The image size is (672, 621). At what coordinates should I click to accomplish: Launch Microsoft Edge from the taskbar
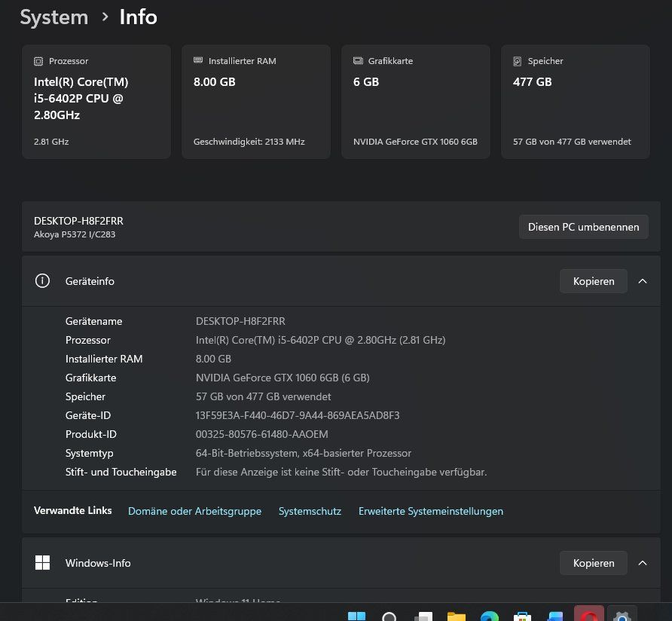point(490,616)
